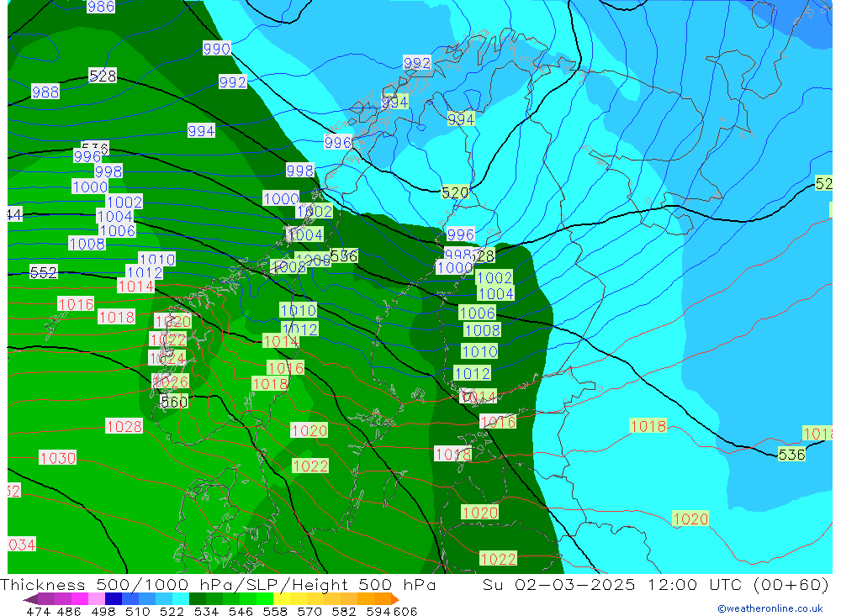Click the '(00+60)' forecast hour text
The image size is (841, 616).
pos(791,584)
